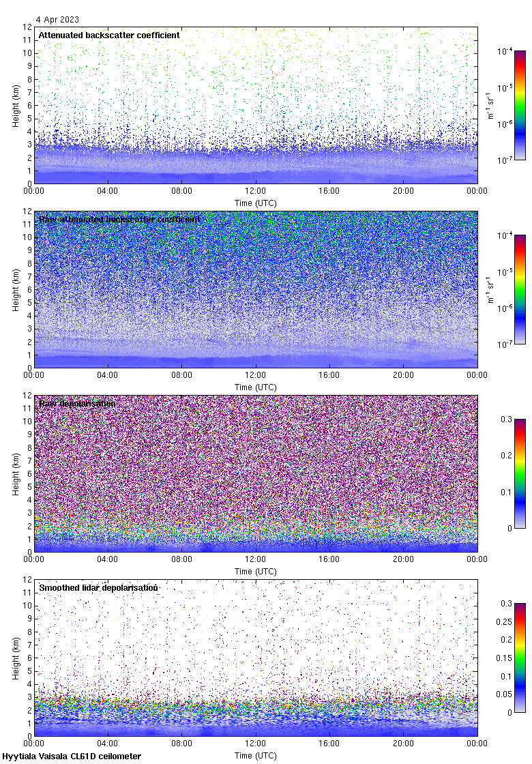532x764 pixels.
Task: Click the first plot's backscatter color bar
Action: click(520, 105)
